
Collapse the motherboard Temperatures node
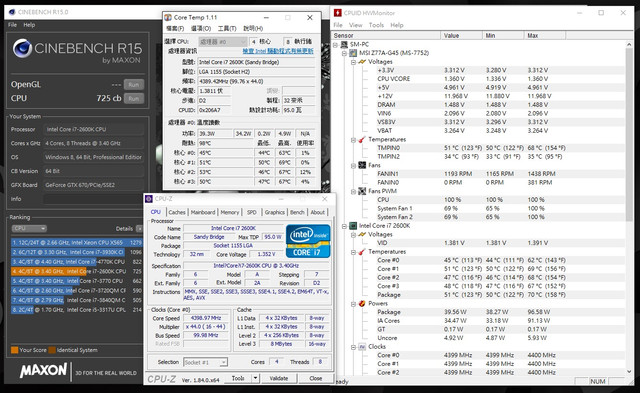[353, 140]
